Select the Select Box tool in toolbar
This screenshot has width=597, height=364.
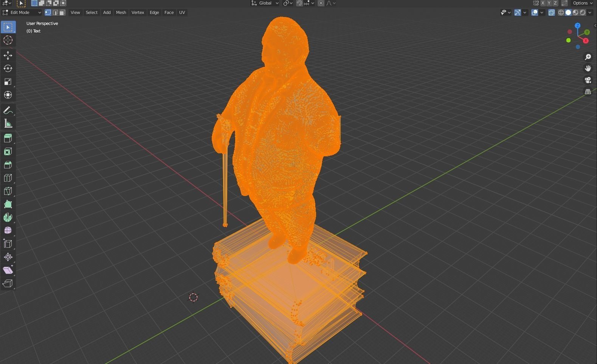coord(8,27)
